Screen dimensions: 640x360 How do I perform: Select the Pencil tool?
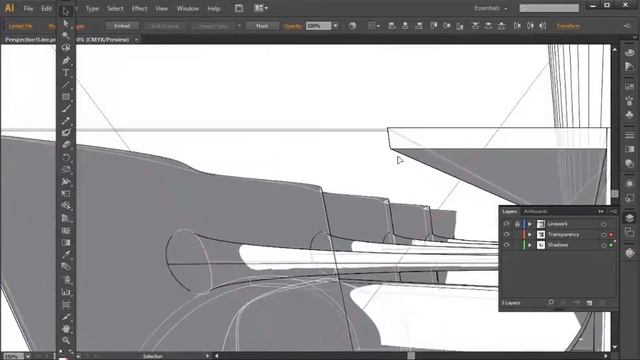point(66,121)
